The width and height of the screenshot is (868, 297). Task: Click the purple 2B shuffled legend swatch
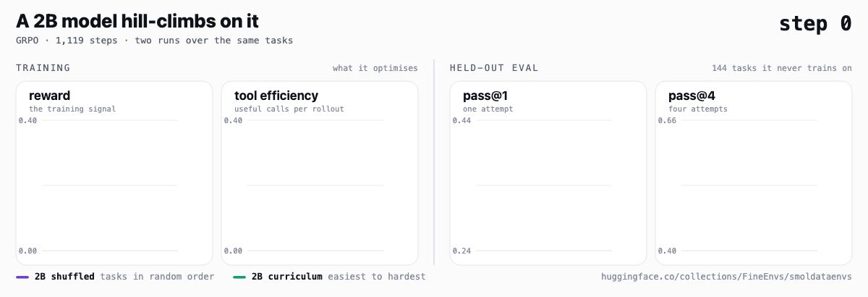pos(22,277)
